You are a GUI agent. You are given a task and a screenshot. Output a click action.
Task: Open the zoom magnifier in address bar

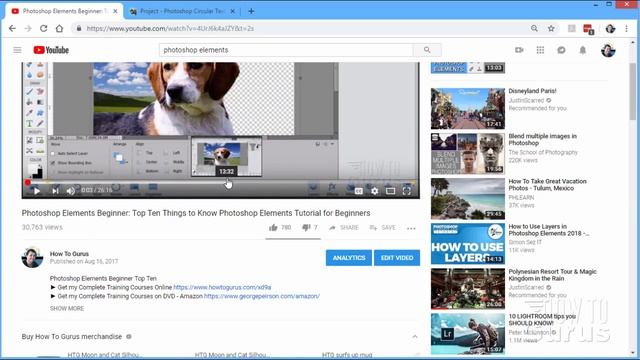point(534,28)
